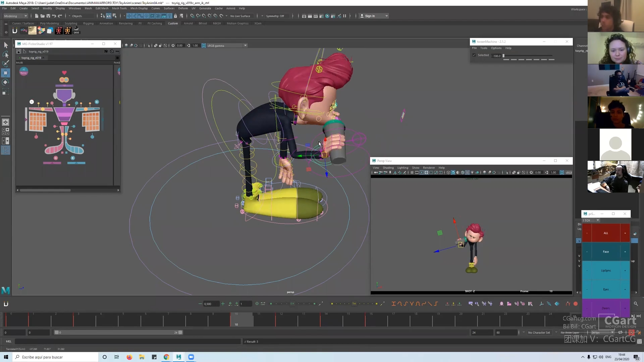Toggle loop playback icon near fps

point(620,333)
